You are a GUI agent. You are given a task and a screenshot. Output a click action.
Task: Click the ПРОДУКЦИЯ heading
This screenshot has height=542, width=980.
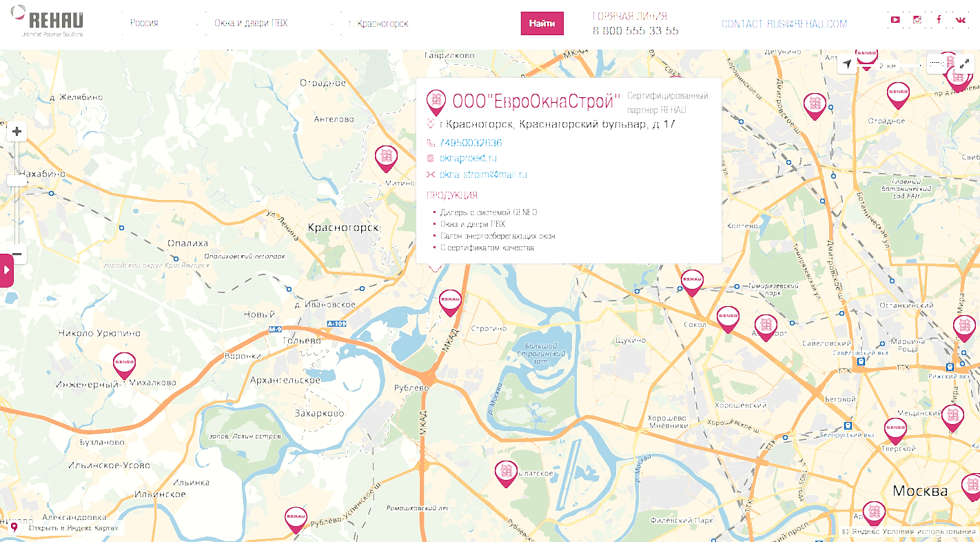[452, 195]
